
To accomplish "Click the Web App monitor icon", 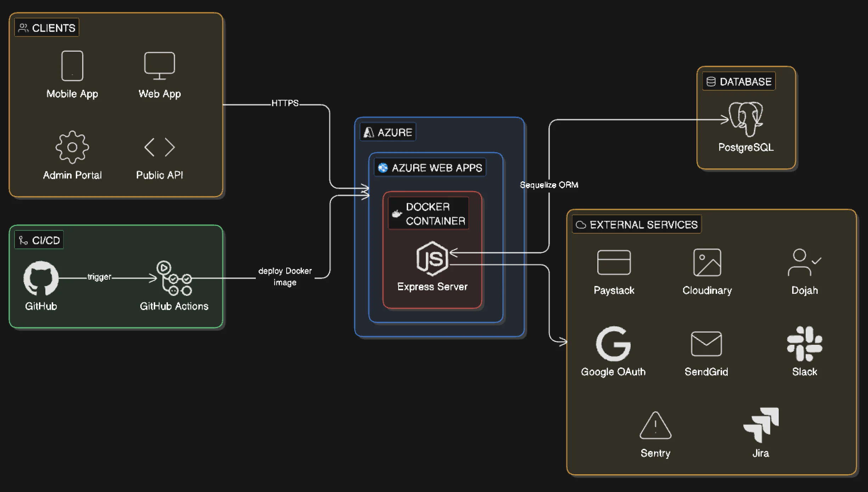I will [159, 66].
